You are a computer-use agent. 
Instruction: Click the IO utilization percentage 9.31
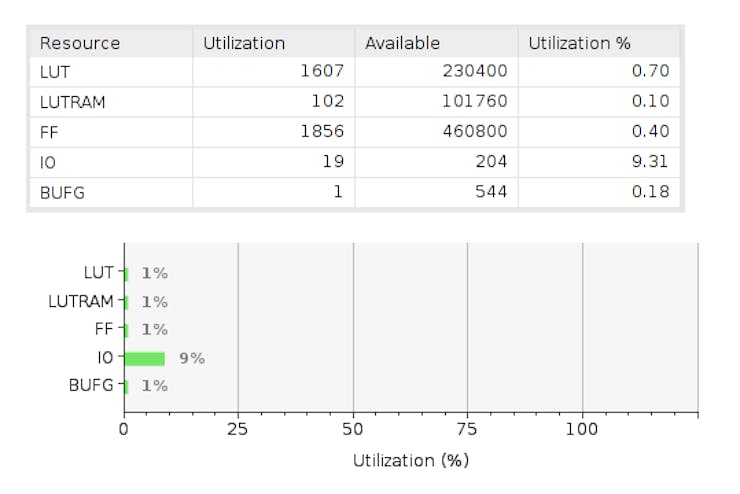tap(651, 161)
